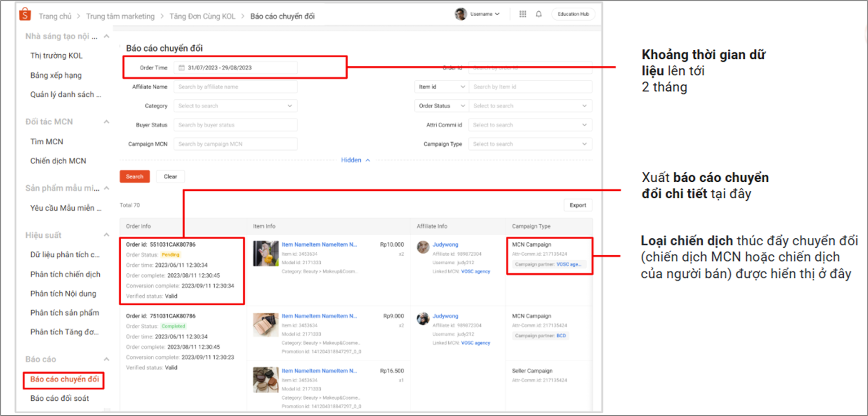Click the Clear filters button
Screen dimensions: 868x416
(x=170, y=176)
